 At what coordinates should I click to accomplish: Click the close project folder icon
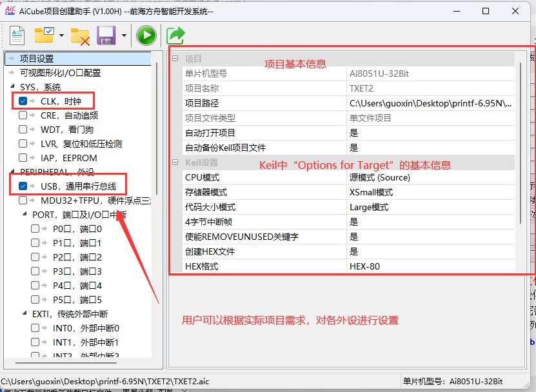click(80, 36)
